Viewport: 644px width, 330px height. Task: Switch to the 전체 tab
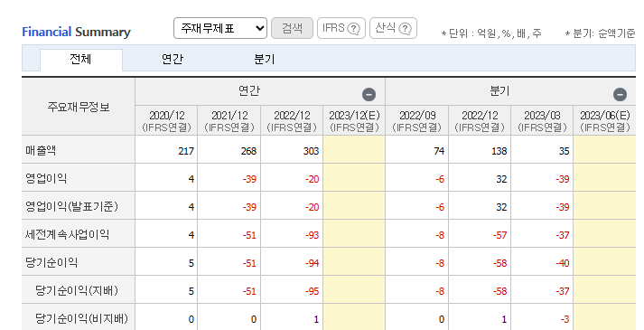pos(81,60)
